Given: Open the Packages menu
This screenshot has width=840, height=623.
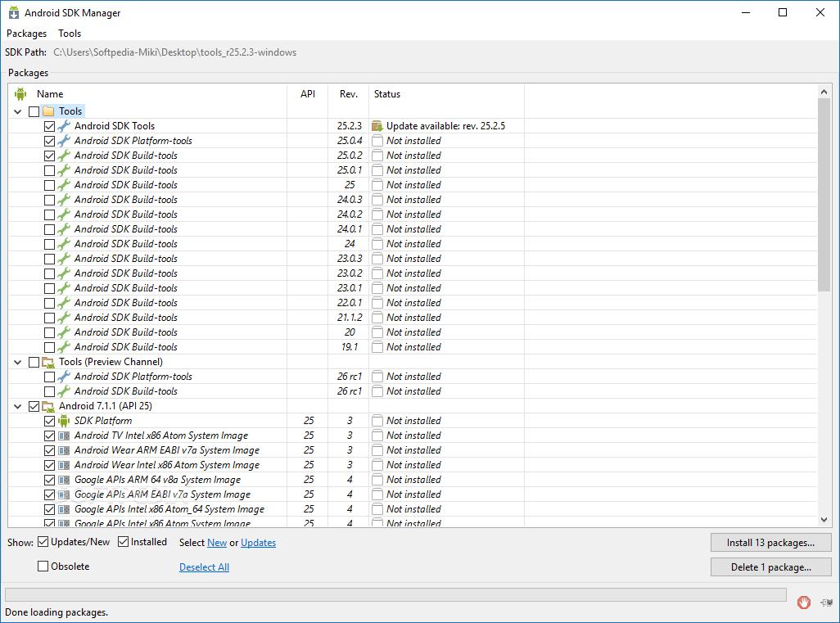Looking at the screenshot, I should pyautogui.click(x=26, y=34).
